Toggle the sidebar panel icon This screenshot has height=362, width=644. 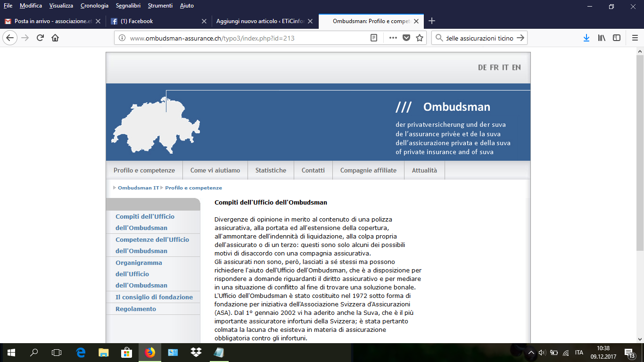pyautogui.click(x=617, y=38)
